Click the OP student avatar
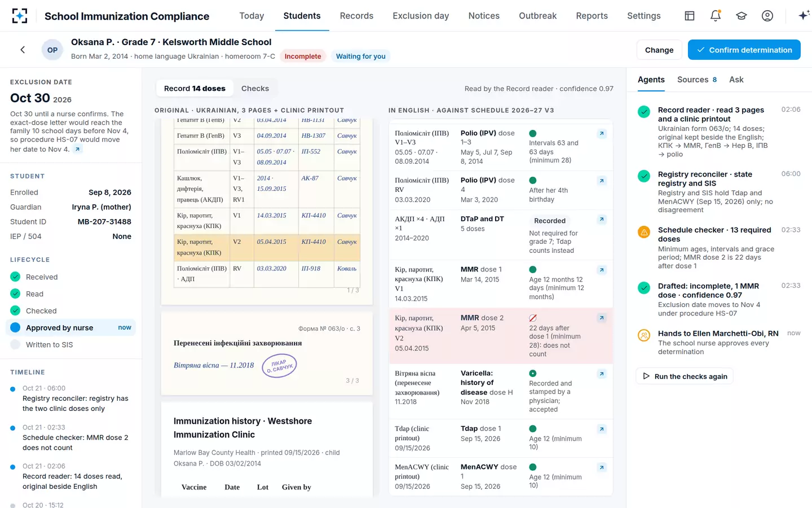Screen dimensions: 812x508 coord(52,50)
